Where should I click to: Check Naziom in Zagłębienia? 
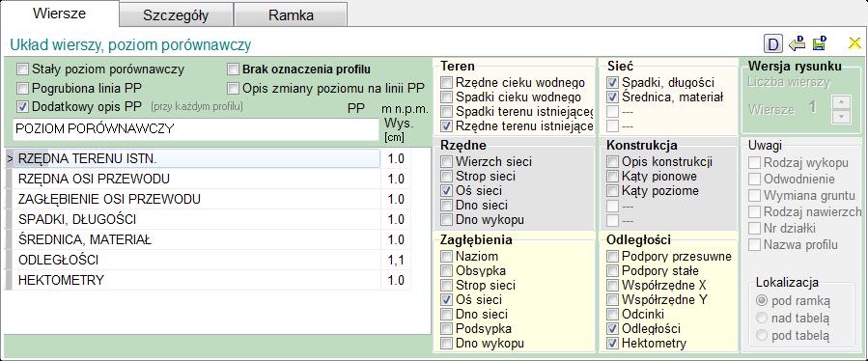tap(446, 257)
